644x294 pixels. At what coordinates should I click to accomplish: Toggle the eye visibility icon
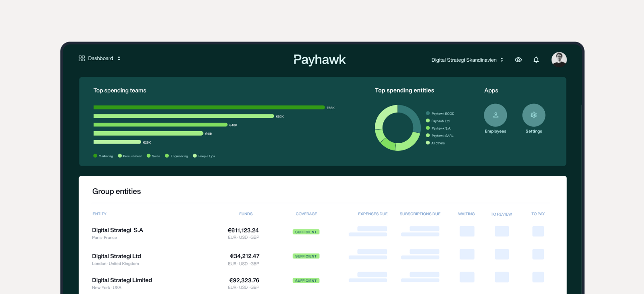(518, 60)
